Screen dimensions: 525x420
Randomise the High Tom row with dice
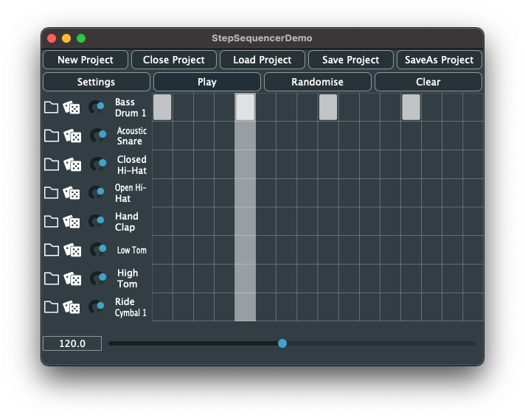72,279
